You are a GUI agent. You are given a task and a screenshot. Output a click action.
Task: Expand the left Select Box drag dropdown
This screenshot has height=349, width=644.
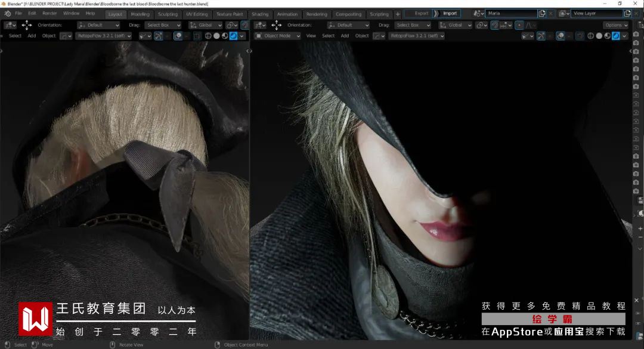163,25
